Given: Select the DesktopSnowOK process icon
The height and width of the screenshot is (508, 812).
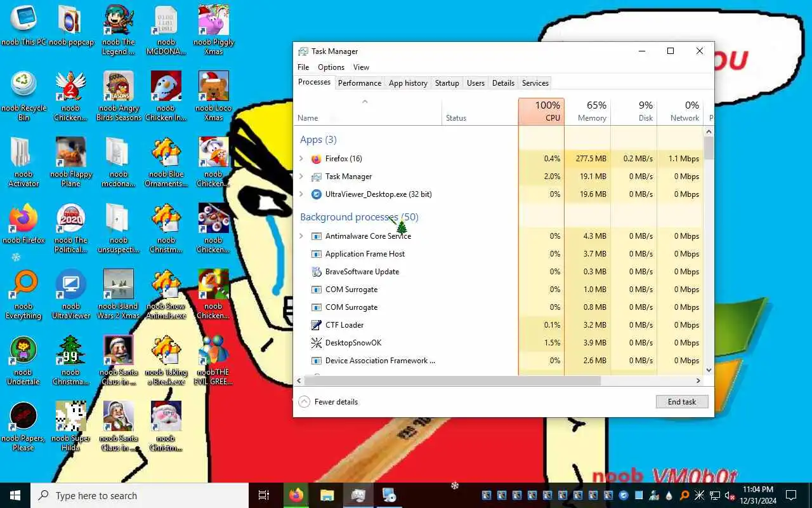Looking at the screenshot, I should pyautogui.click(x=317, y=343).
